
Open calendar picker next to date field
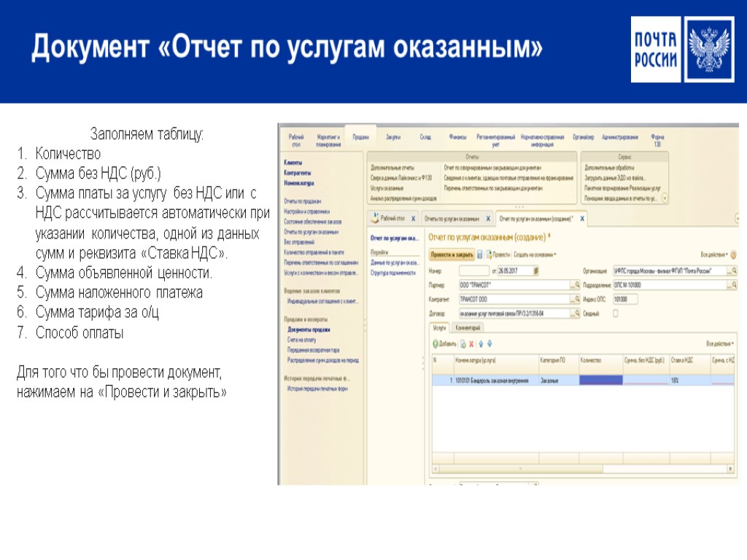pyautogui.click(x=536, y=271)
